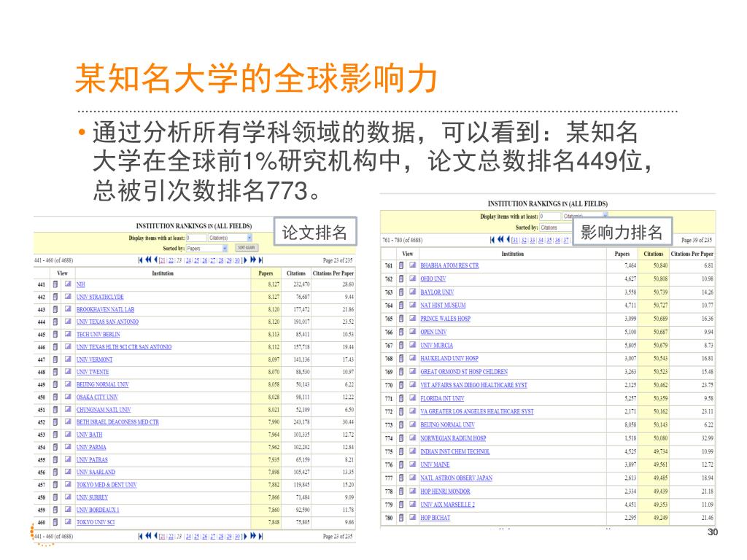Click the 论文排名 label box
The width and height of the screenshot is (747, 560).
315,232
